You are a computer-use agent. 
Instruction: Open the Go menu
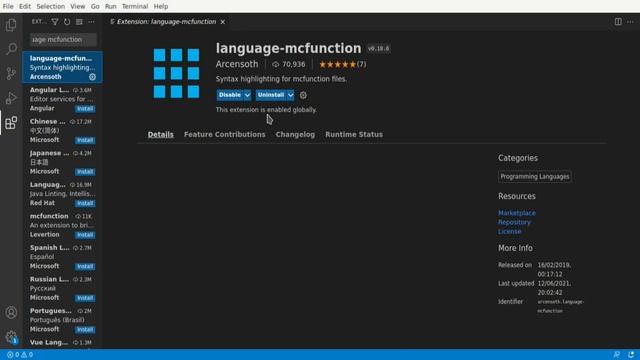pyautogui.click(x=95, y=7)
